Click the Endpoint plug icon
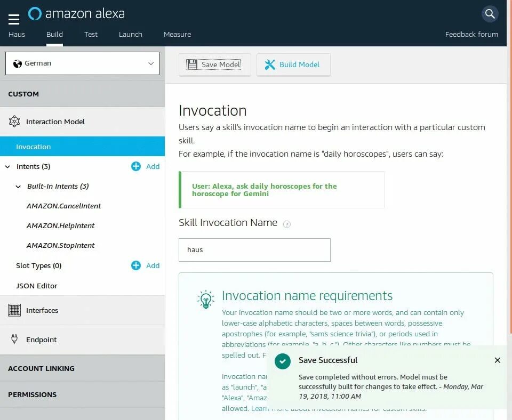 click(x=14, y=340)
